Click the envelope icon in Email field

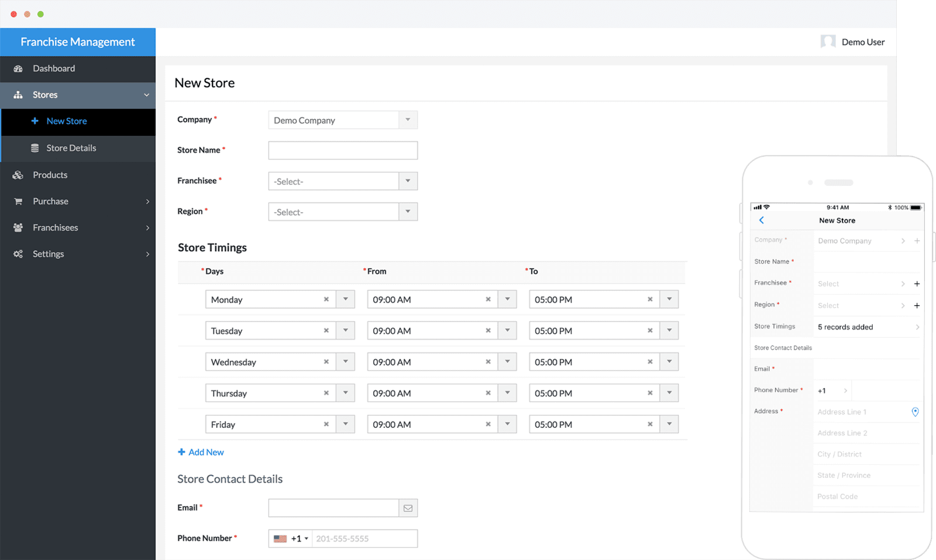(x=408, y=508)
